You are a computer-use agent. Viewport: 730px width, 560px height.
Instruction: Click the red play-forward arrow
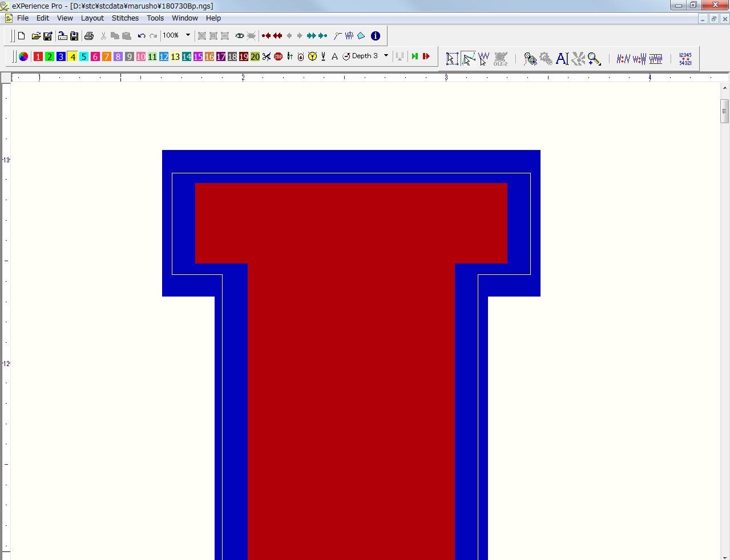[426, 56]
